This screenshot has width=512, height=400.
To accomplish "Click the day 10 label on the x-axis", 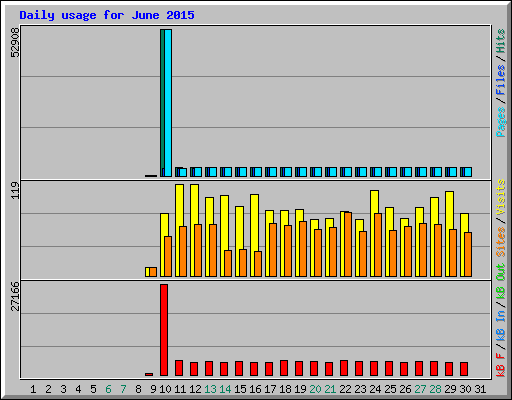I will (x=165, y=389).
